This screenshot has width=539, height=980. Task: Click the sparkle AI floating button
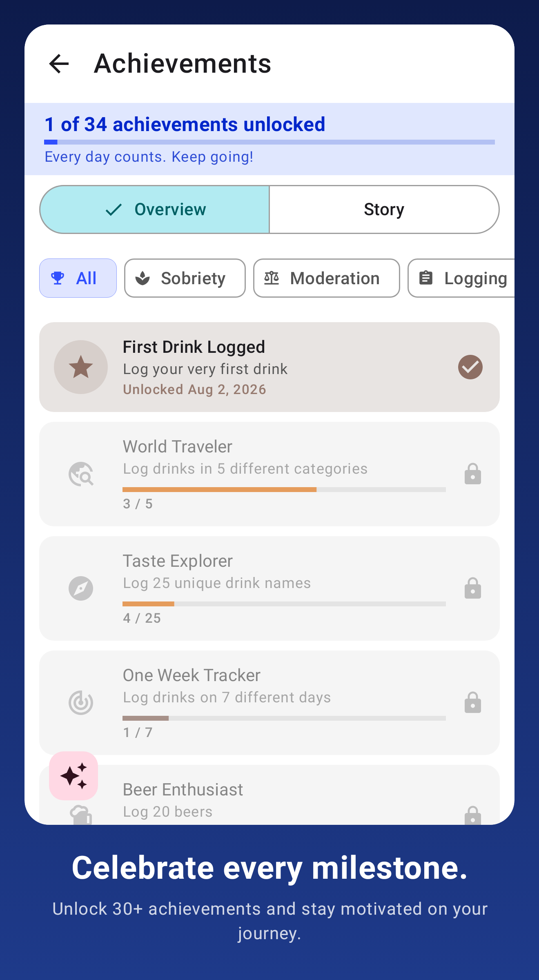tap(73, 775)
